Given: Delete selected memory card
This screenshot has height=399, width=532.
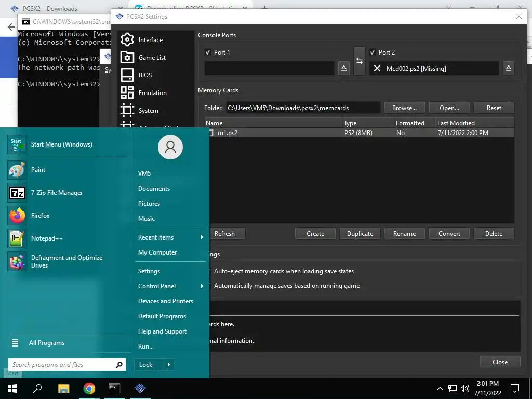Looking at the screenshot, I should tap(494, 233).
